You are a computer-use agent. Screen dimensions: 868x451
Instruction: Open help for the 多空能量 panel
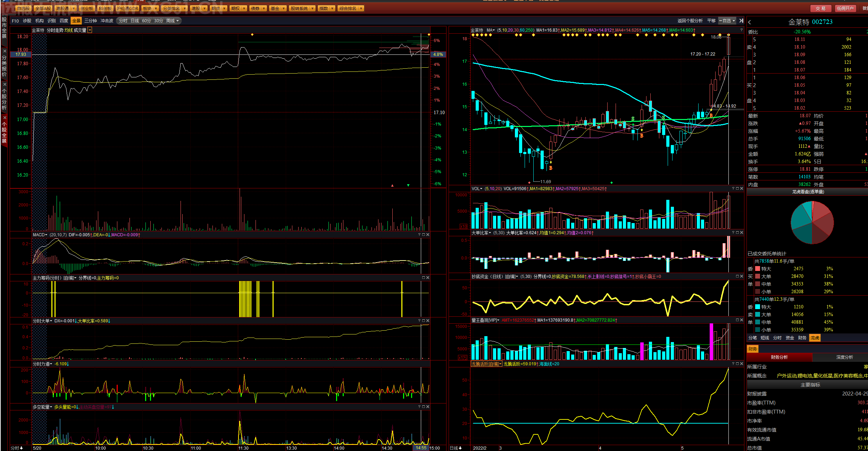419,407
